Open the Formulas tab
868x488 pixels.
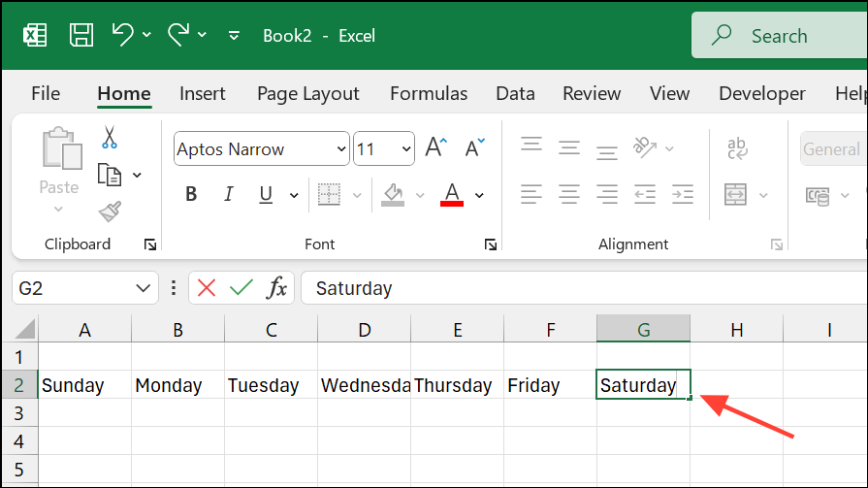click(x=429, y=94)
